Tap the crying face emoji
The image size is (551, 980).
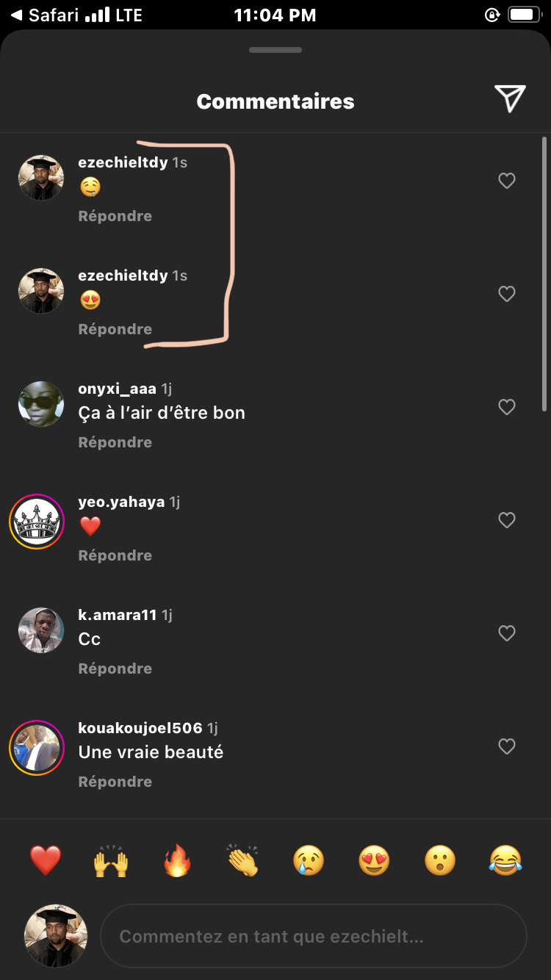click(x=309, y=860)
